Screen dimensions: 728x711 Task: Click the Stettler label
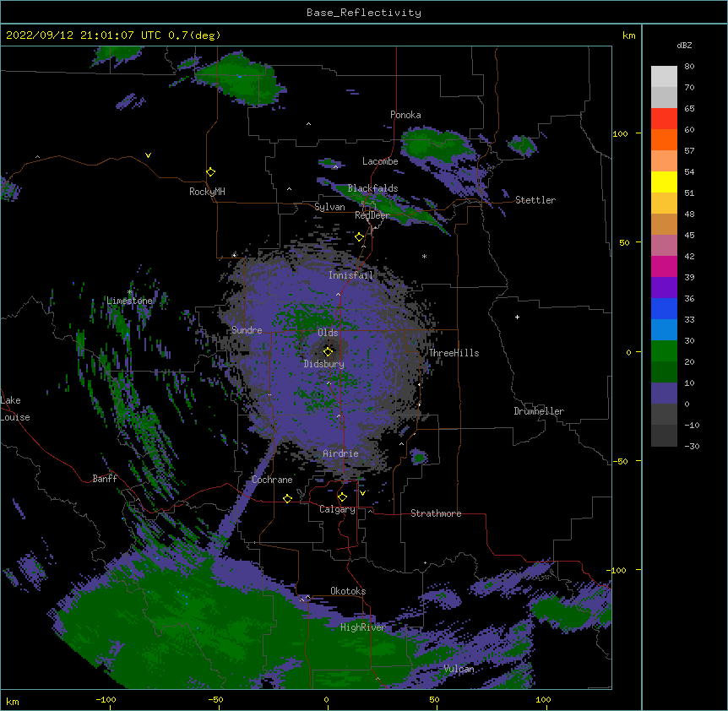[x=535, y=200]
